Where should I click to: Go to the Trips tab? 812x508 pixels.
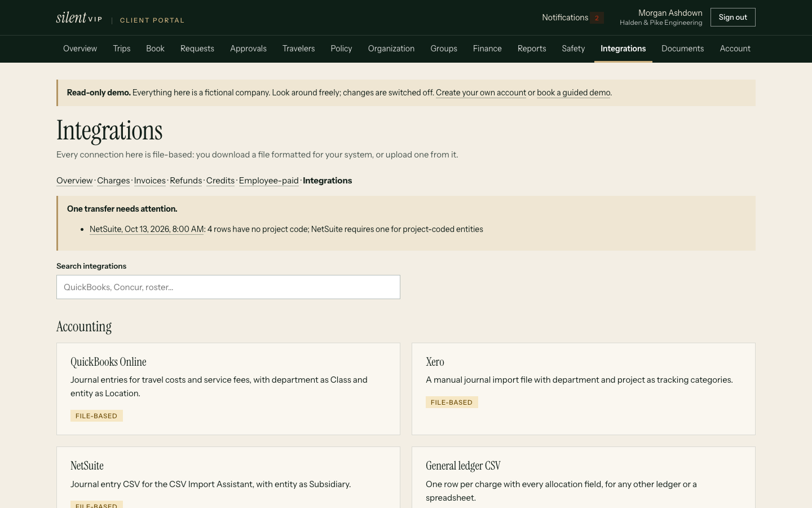tap(122, 49)
